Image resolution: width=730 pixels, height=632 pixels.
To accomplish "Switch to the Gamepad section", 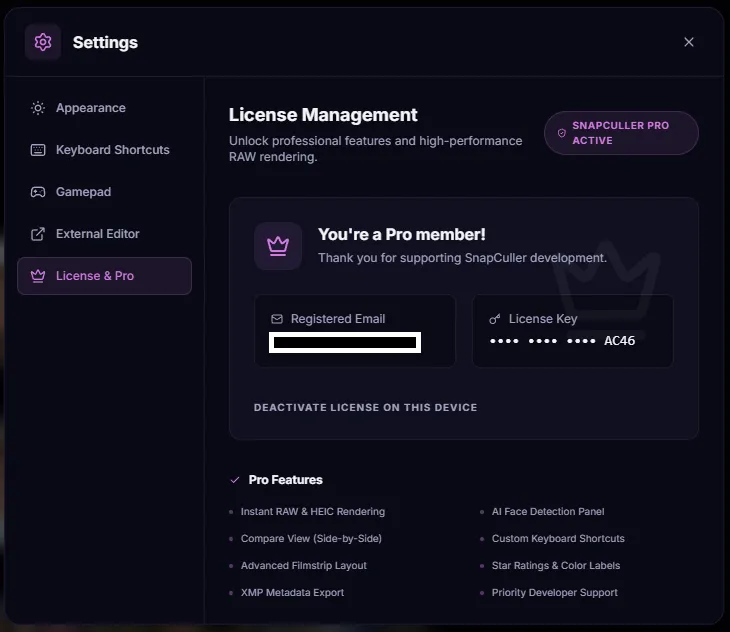I will coord(105,192).
